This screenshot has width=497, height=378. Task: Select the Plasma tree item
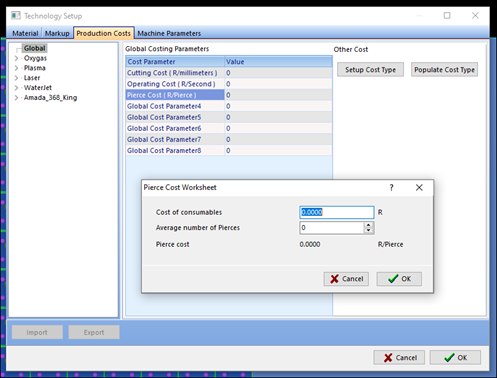[x=35, y=68]
